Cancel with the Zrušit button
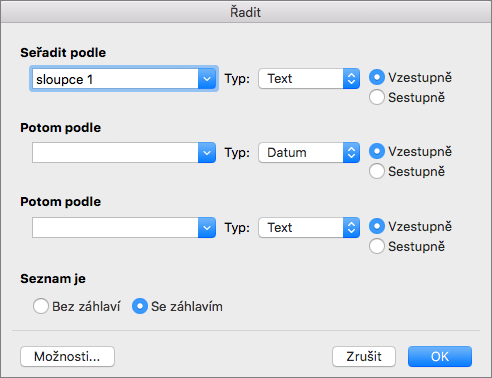 coord(364,357)
